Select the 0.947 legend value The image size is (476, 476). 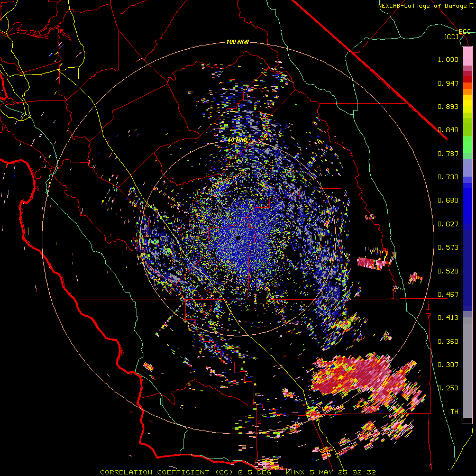point(448,83)
